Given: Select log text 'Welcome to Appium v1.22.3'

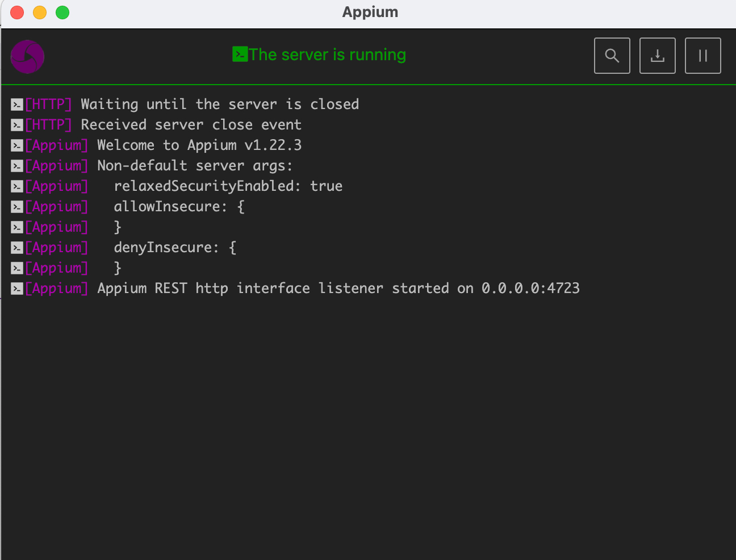Looking at the screenshot, I should point(199,145).
